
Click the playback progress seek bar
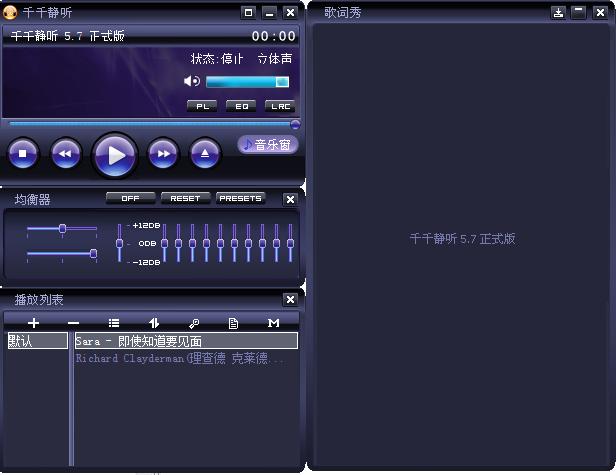coord(153,124)
